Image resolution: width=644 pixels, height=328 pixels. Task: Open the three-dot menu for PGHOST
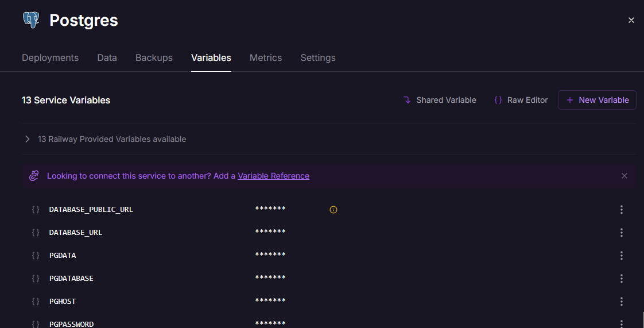pos(622,302)
